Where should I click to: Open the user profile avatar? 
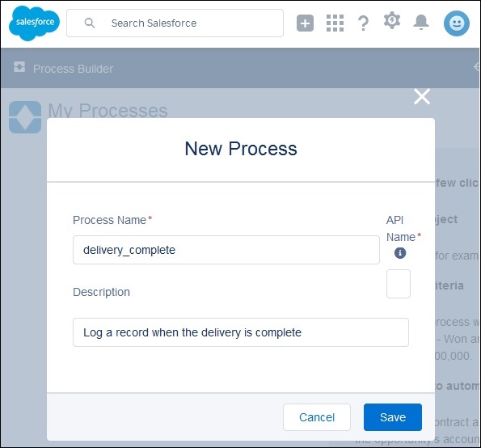(457, 23)
